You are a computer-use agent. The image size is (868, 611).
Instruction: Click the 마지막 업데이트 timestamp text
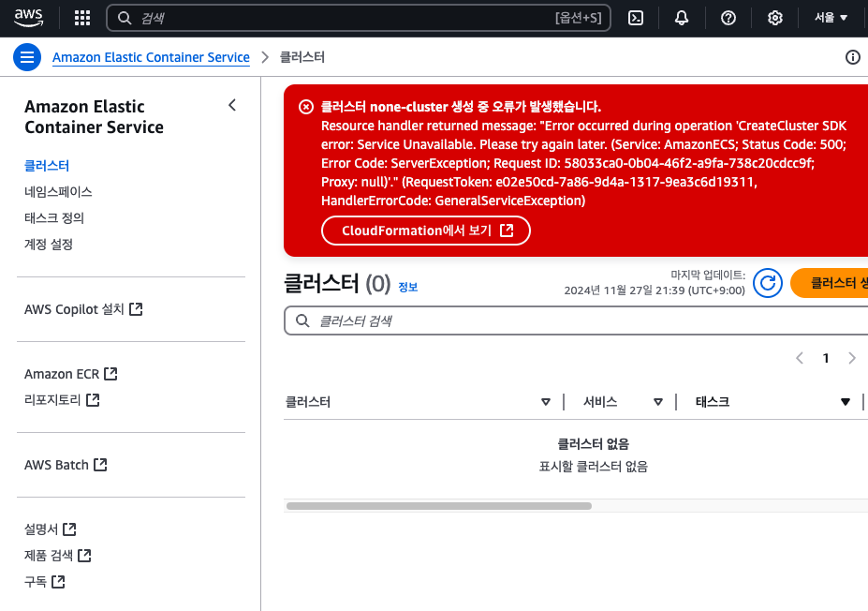pyautogui.click(x=655, y=283)
